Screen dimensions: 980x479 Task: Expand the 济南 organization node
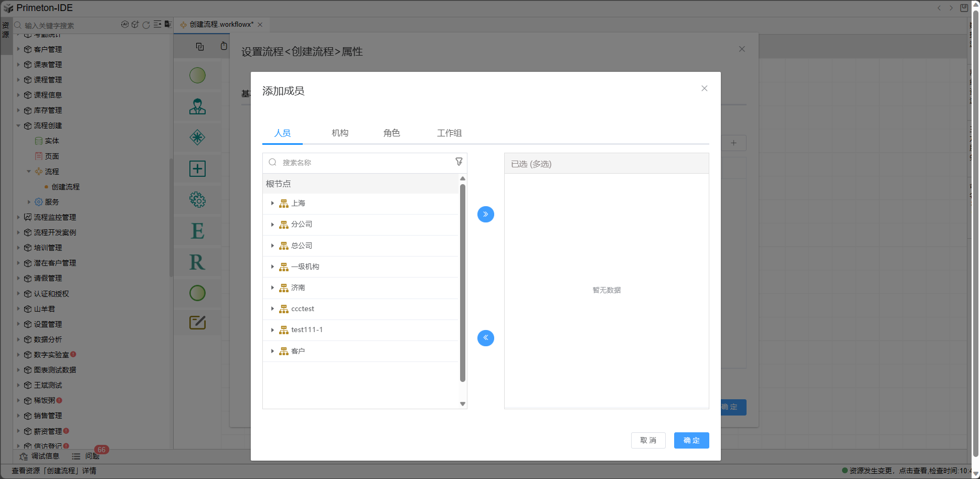click(272, 288)
